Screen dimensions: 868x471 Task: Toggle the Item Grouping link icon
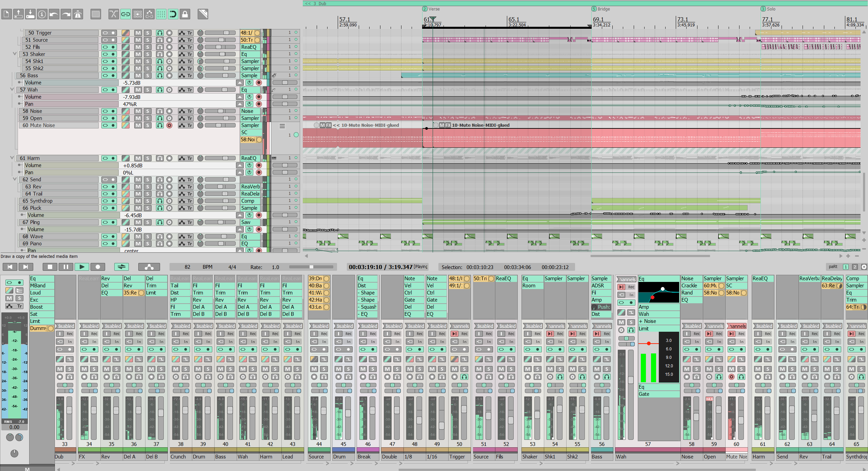125,14
